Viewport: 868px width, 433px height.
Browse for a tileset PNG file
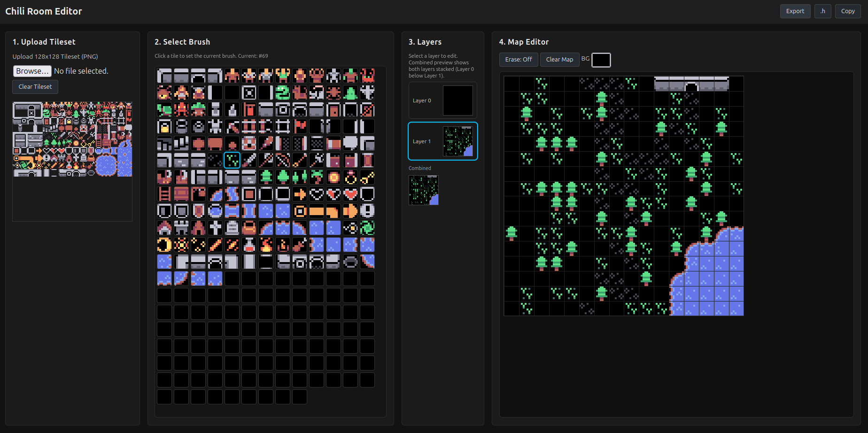32,71
